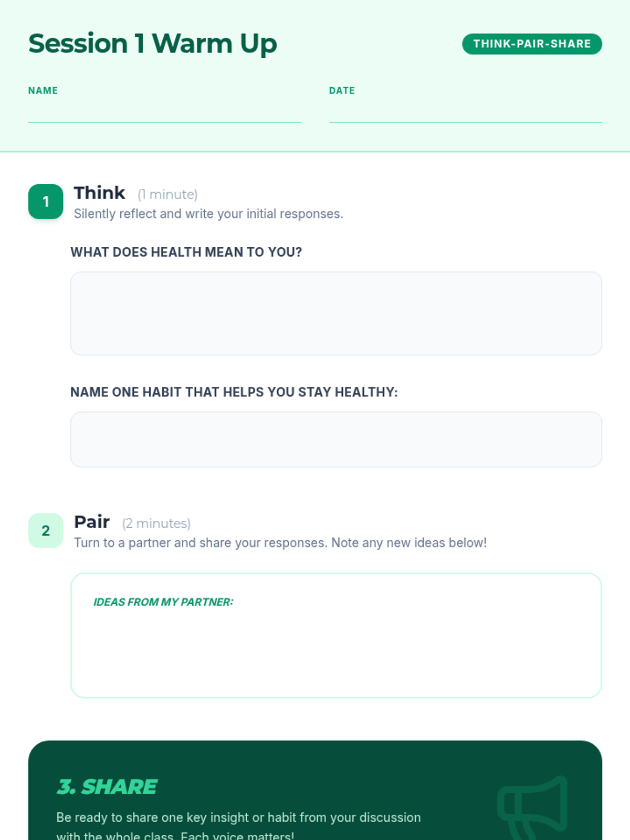Click the '3. SHARE' heading
This screenshot has width=630, height=840.
tap(107, 786)
